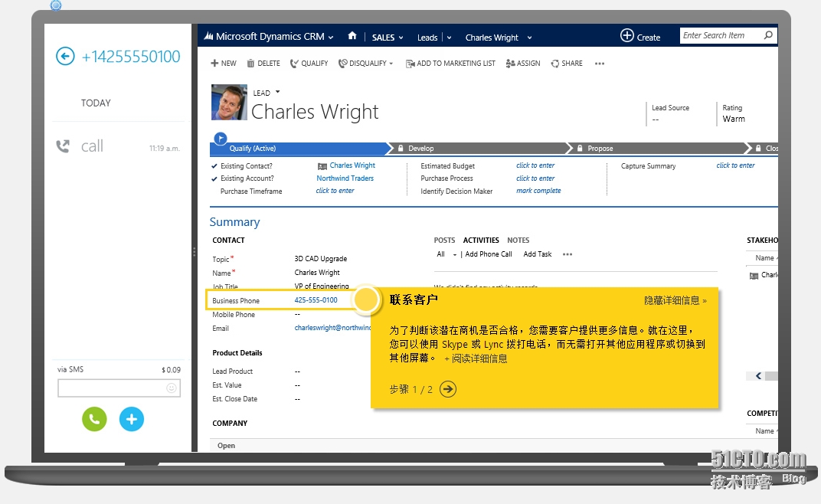Open the SALES area dropdown
The image size is (821, 504).
point(388,38)
